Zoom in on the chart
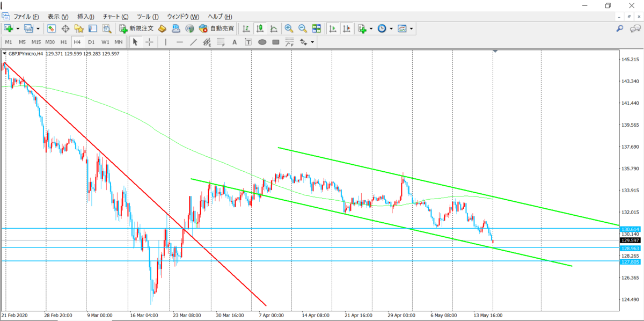The image size is (644, 321). coord(289,28)
